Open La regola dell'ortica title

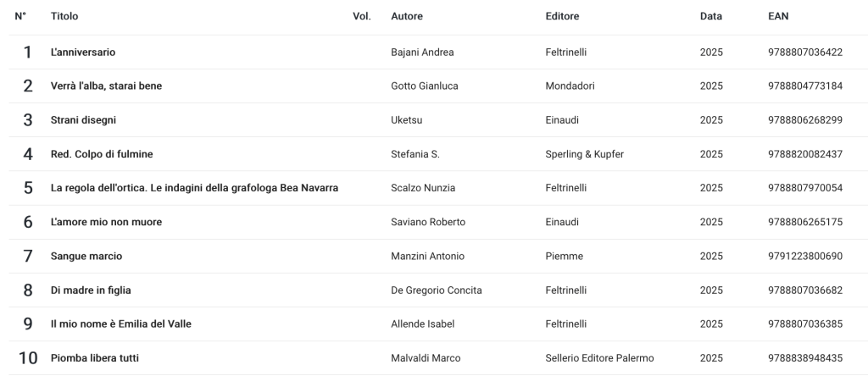tap(195, 188)
